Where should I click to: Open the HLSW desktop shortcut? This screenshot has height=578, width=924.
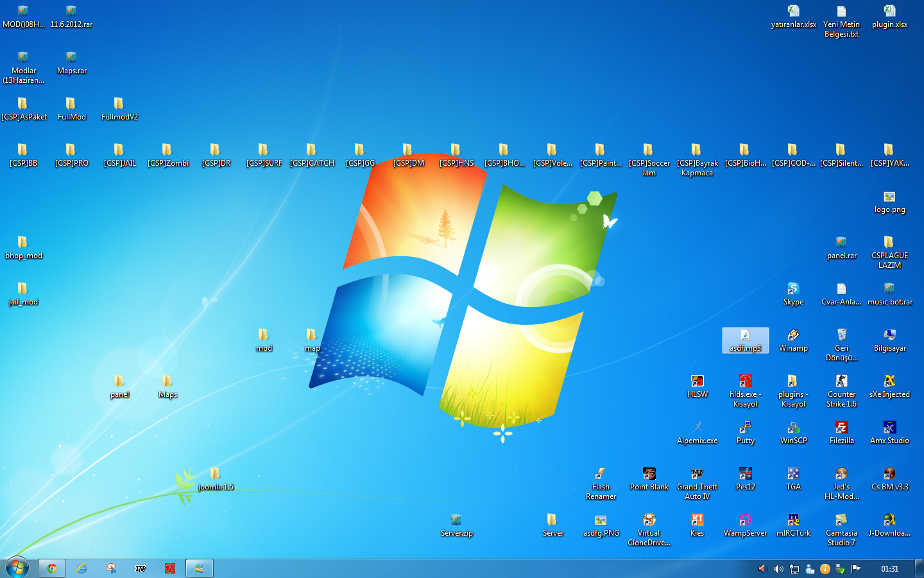697,386
